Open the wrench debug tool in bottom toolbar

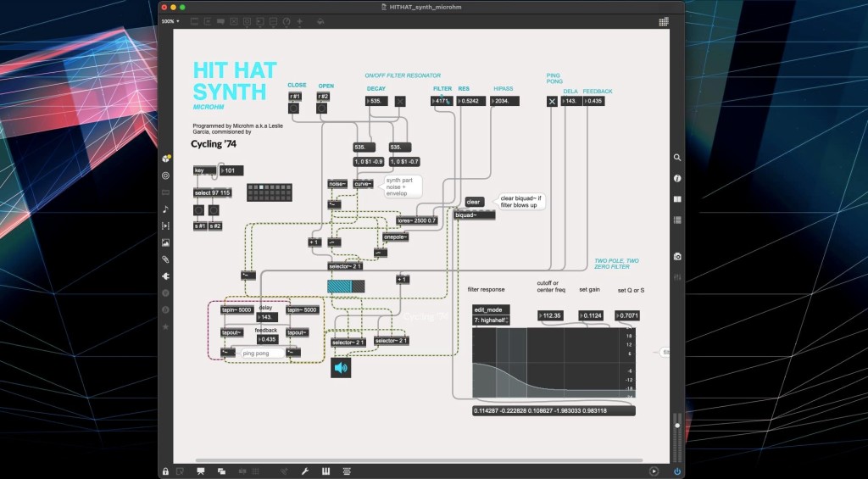coord(304,471)
